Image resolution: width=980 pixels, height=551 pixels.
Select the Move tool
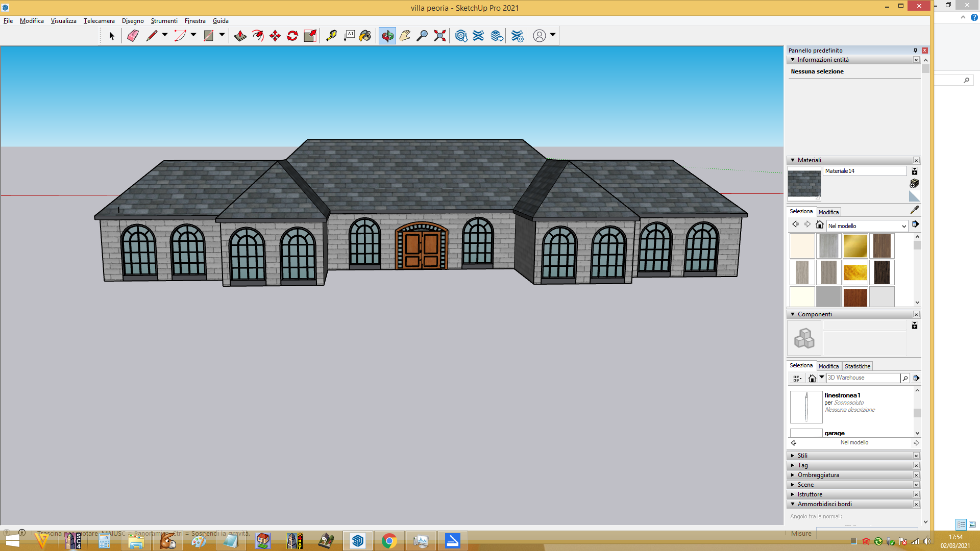(275, 36)
